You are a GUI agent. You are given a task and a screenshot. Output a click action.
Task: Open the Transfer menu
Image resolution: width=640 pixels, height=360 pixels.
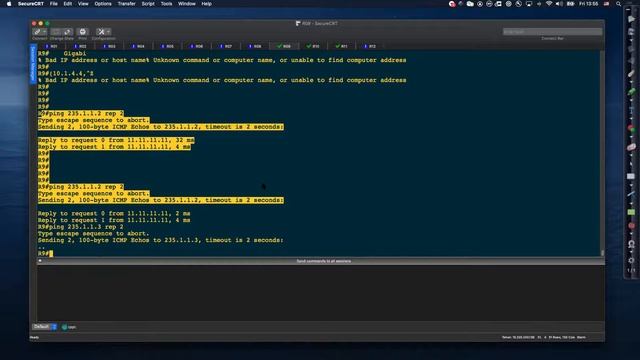(x=127, y=4)
